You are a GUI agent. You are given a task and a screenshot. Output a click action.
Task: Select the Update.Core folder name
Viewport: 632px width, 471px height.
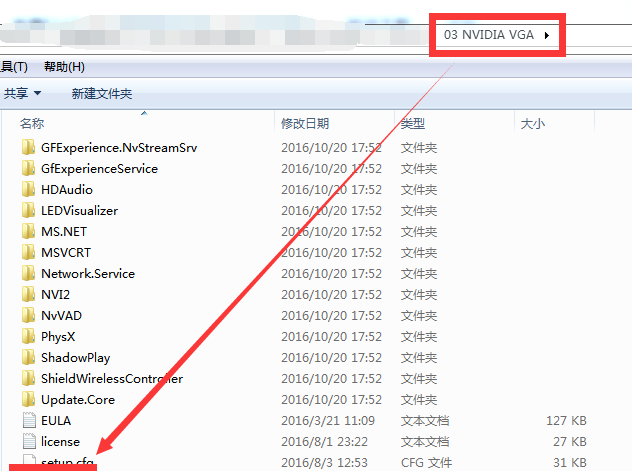[x=78, y=400]
